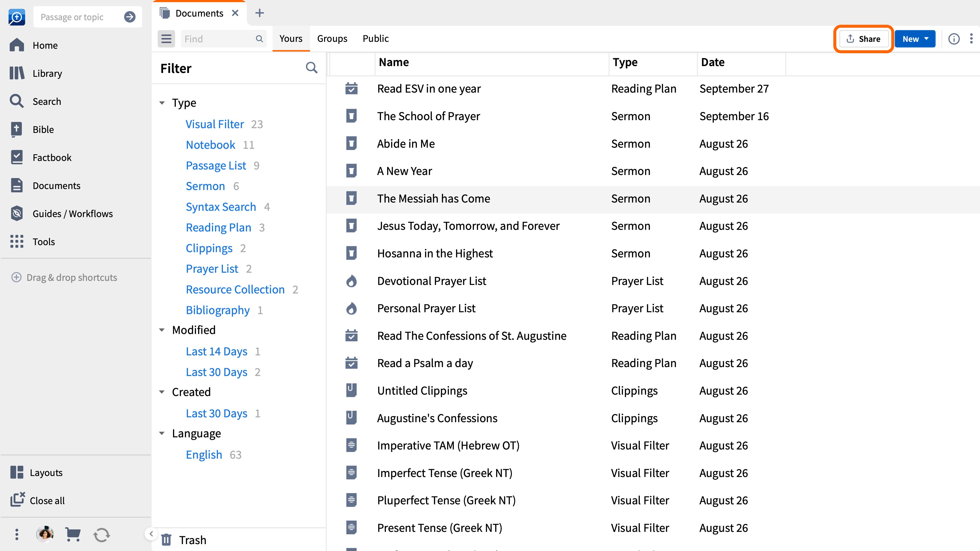This screenshot has height=551, width=980.
Task: Open the Documents panel kebab menu
Action: [971, 39]
